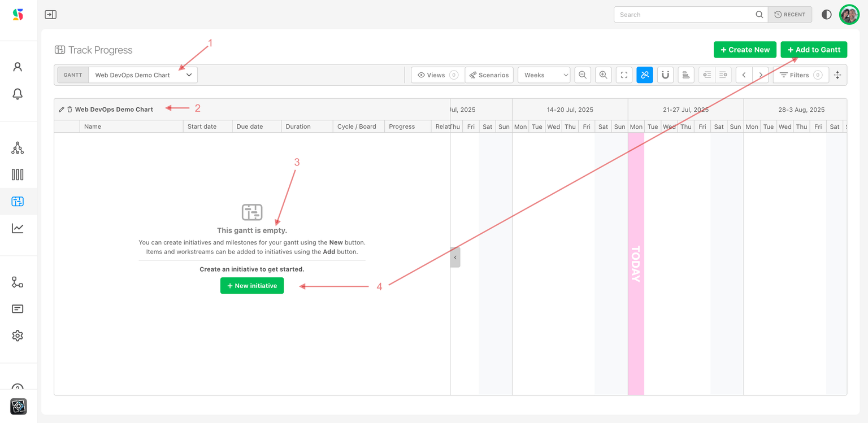Open the Web DevOps Demo Chart gantt dropdown
The image size is (868, 423).
click(x=142, y=75)
